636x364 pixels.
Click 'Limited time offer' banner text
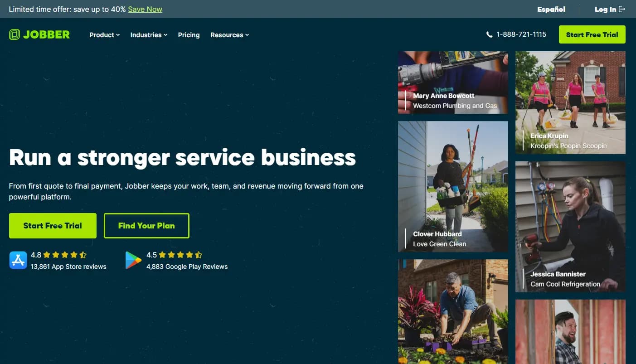[x=67, y=9]
